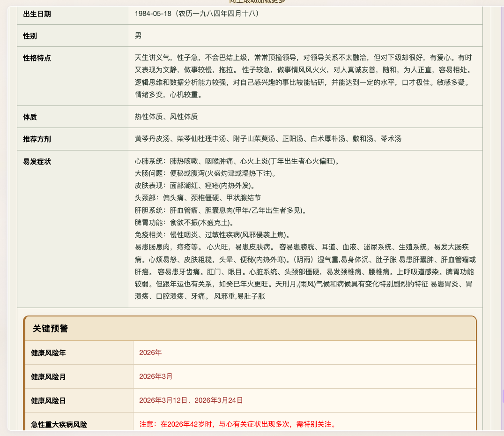Click the 健康风险日 label

tap(49, 401)
